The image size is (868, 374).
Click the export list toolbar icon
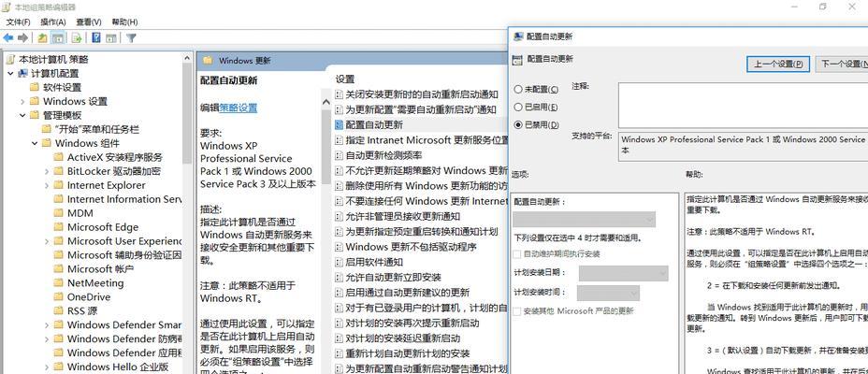(77, 38)
